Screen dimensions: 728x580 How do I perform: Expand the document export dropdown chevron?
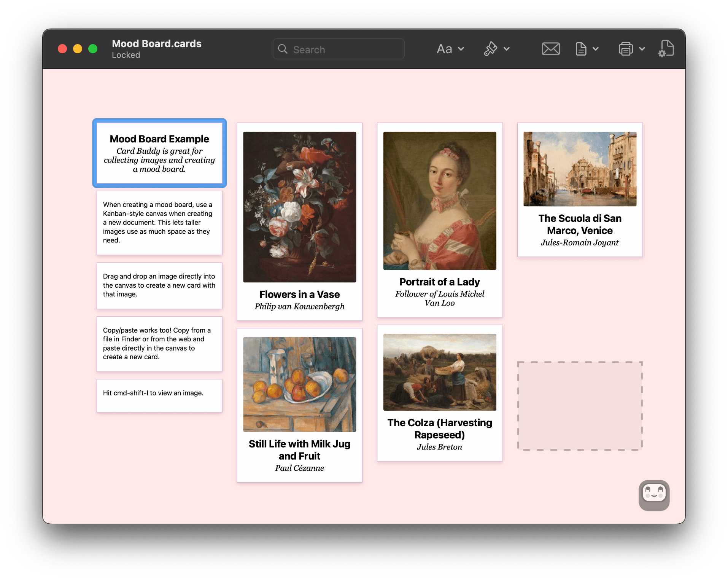(596, 49)
